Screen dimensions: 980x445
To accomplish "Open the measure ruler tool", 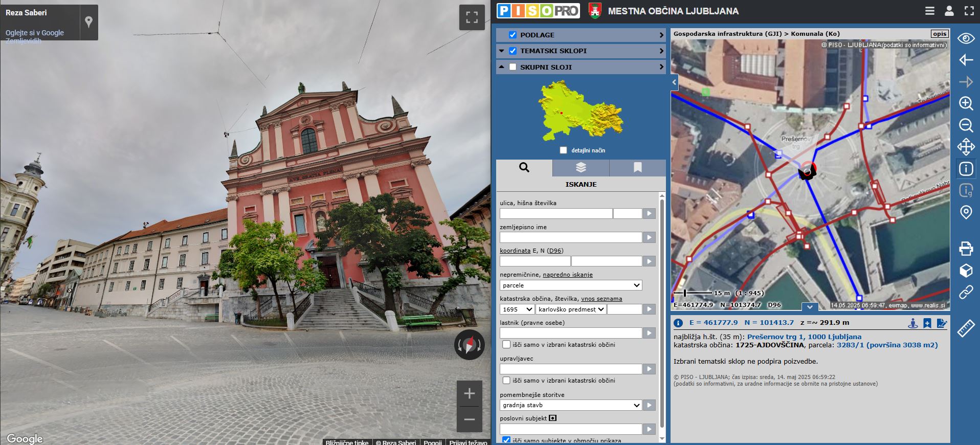I will pyautogui.click(x=966, y=328).
